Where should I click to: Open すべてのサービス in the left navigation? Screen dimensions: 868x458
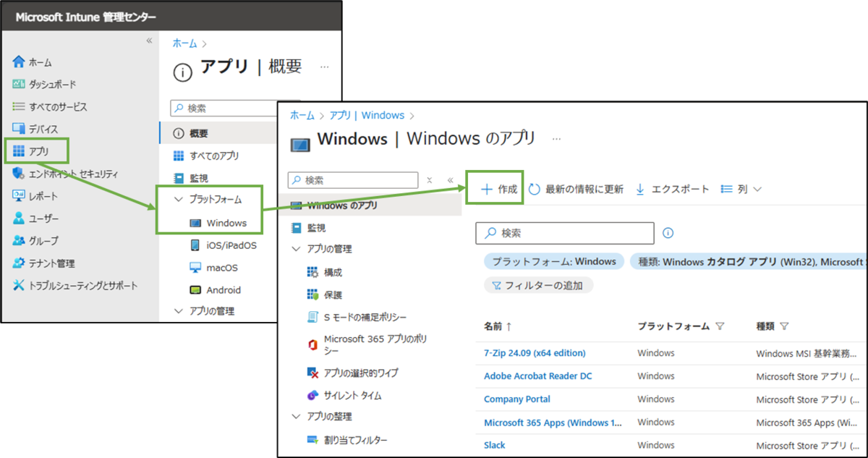pyautogui.click(x=50, y=106)
